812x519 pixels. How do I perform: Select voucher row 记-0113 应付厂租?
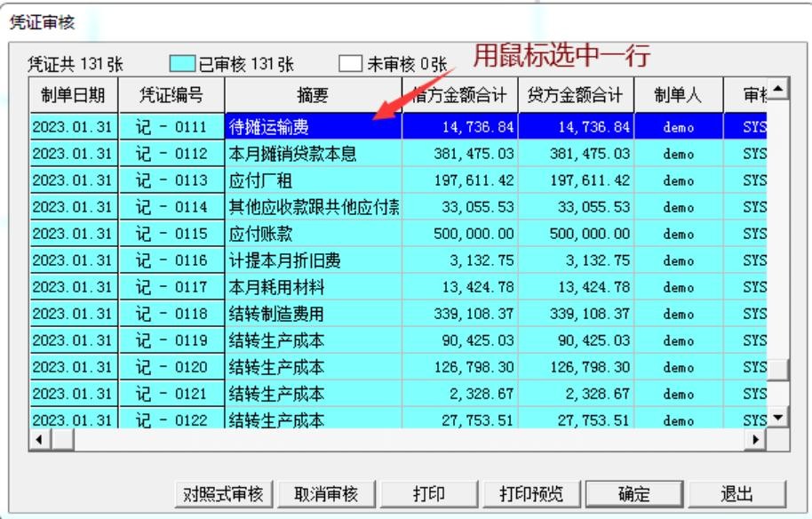[x=398, y=180]
